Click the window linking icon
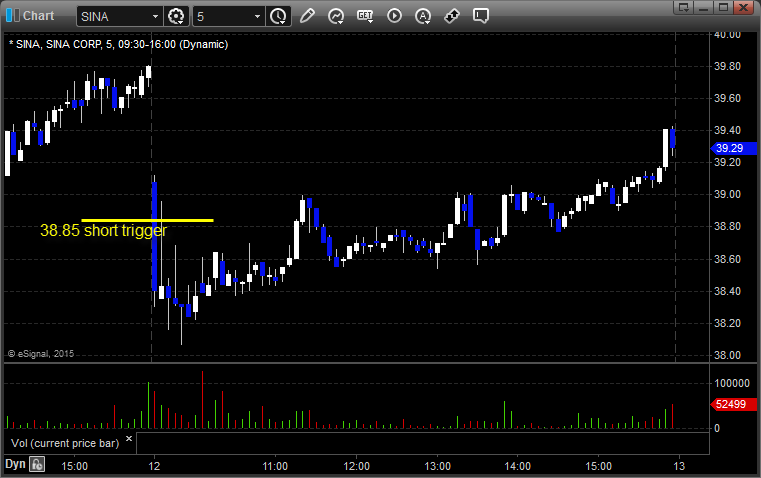 point(452,16)
